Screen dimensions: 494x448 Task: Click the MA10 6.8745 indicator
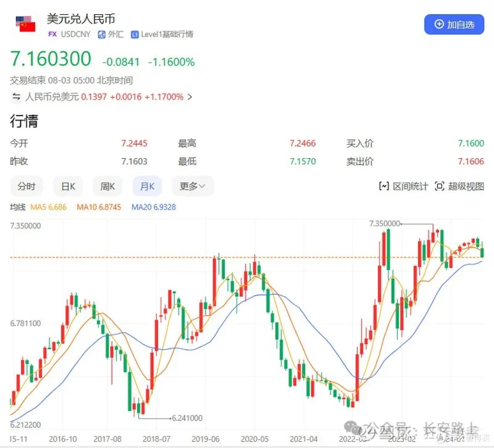pyautogui.click(x=99, y=207)
